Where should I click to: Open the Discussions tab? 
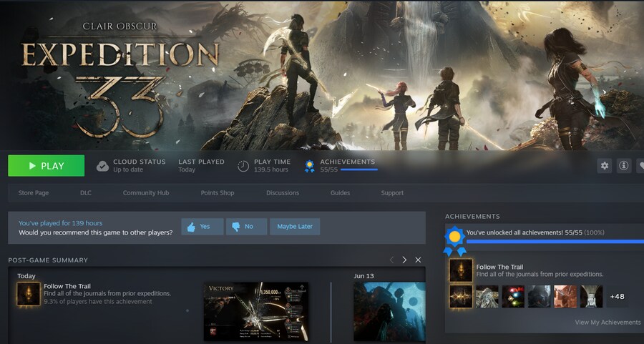(283, 193)
